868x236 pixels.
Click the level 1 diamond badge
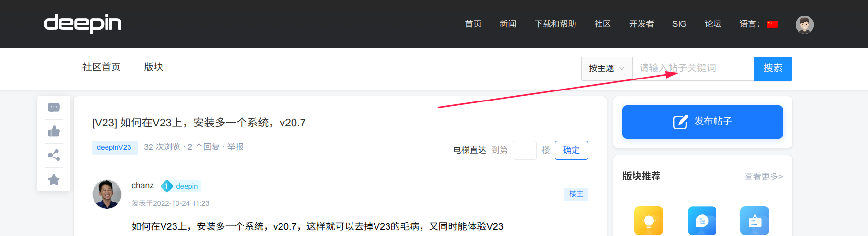(166, 186)
